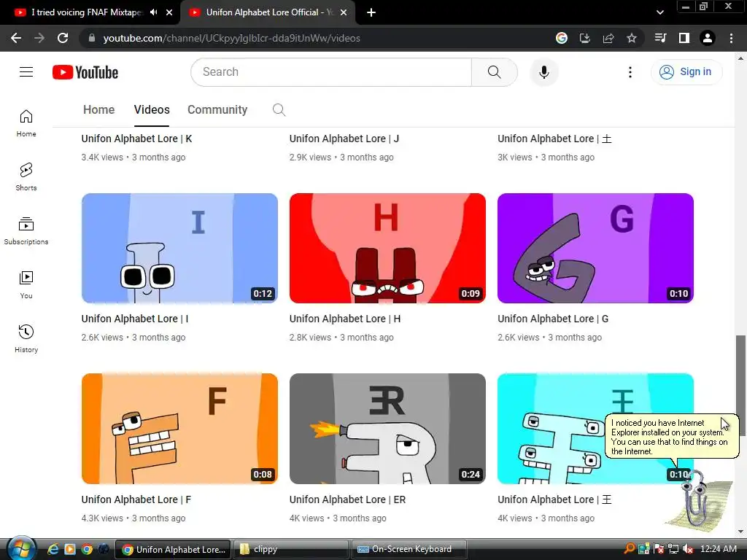This screenshot has height=560, width=747.
Task: Open video Unifon Alphabet Lore | K
Action: pos(136,139)
